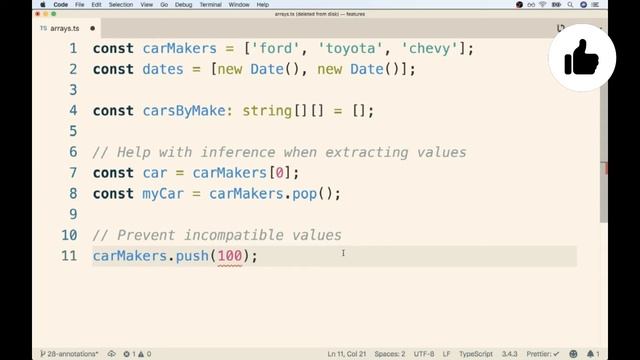Viewport: 640px width, 360px height.
Task: Open problems panel via error count
Action: tap(130, 354)
